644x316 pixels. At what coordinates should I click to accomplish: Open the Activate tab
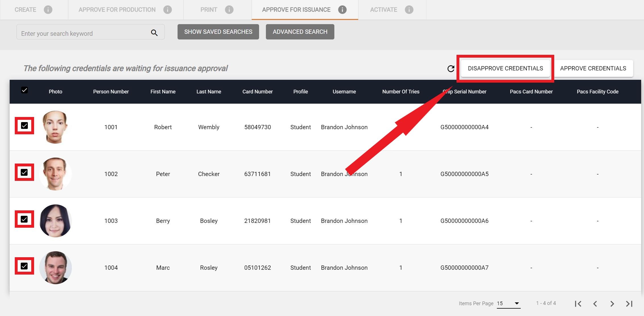coord(383,10)
